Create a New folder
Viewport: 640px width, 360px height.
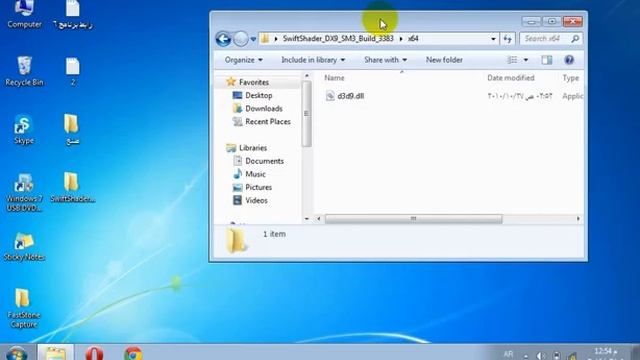(444, 60)
